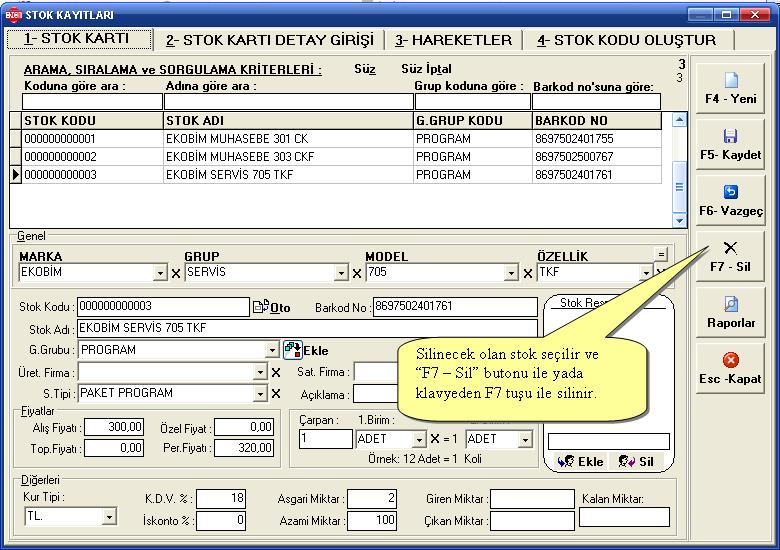Open the 1.Birim ADET dropdown

[x=419, y=440]
